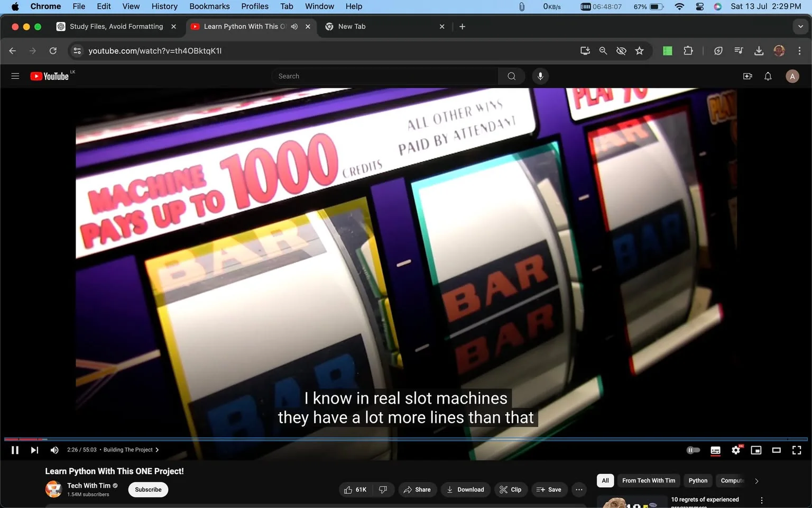The image size is (812, 508).
Task: Mute the Learn Python tab audio
Action: click(294, 26)
